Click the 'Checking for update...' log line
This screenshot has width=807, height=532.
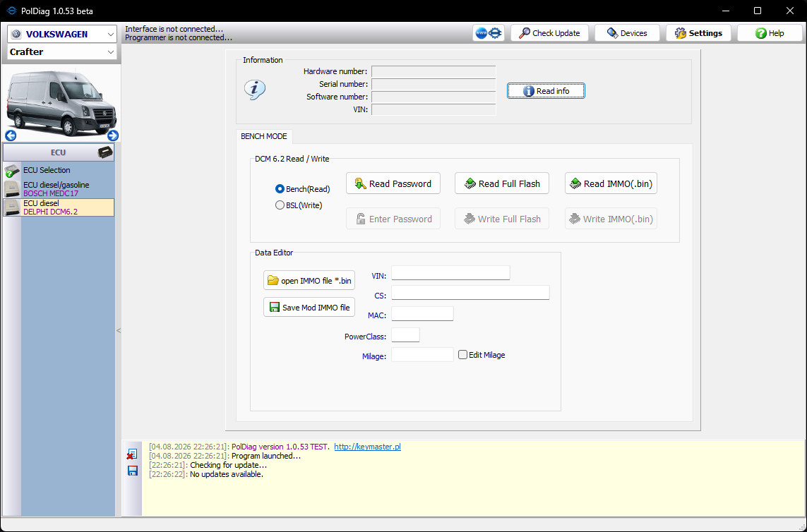(229, 465)
